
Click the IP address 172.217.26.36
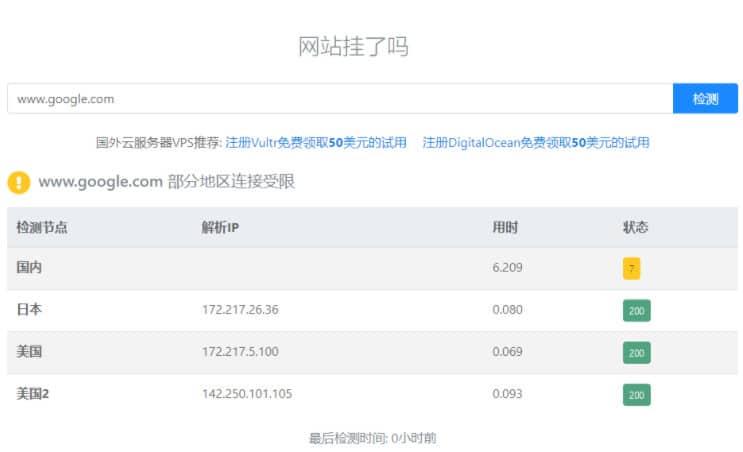click(240, 309)
